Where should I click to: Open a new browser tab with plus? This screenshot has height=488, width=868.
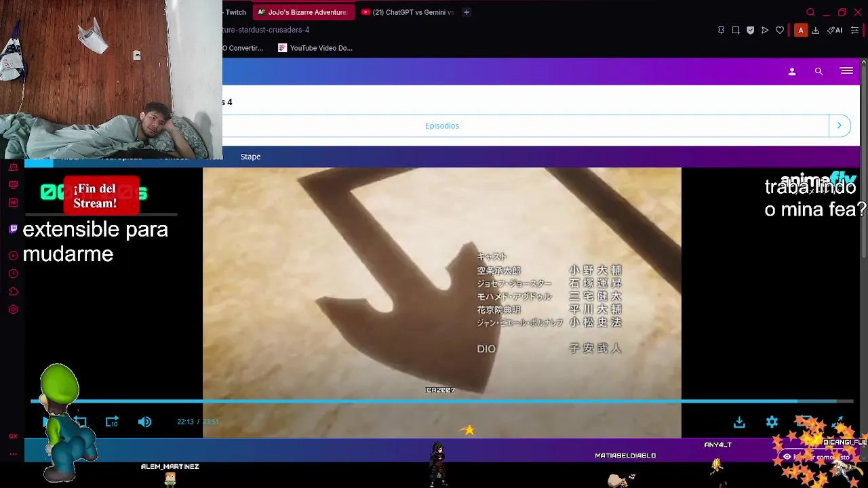click(467, 12)
